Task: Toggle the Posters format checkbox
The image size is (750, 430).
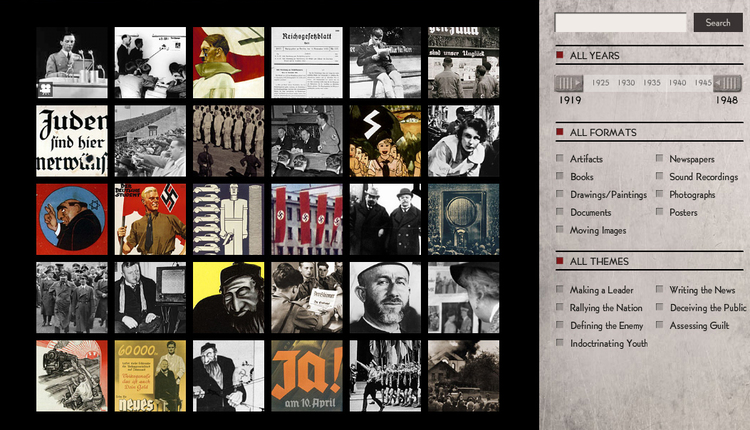Action: [x=660, y=213]
